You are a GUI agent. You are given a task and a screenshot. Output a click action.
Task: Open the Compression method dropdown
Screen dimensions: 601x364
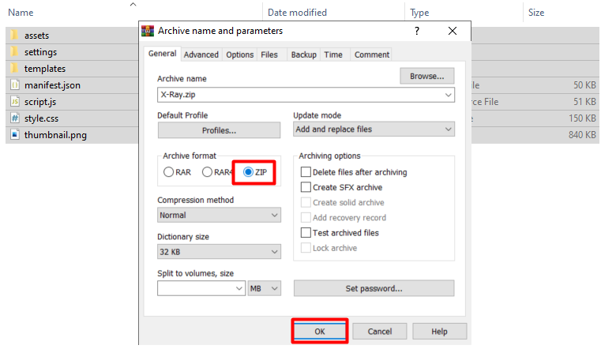(219, 215)
